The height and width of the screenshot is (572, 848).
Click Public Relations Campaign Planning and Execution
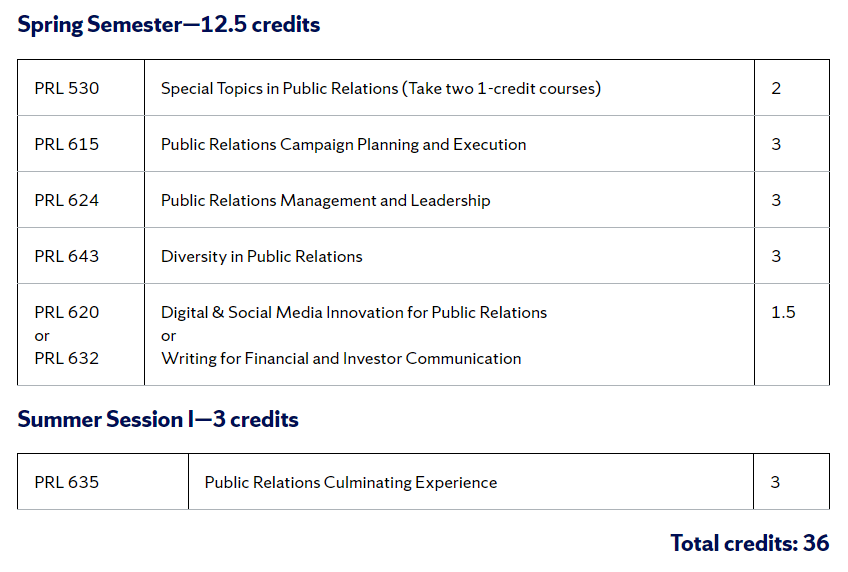(343, 144)
